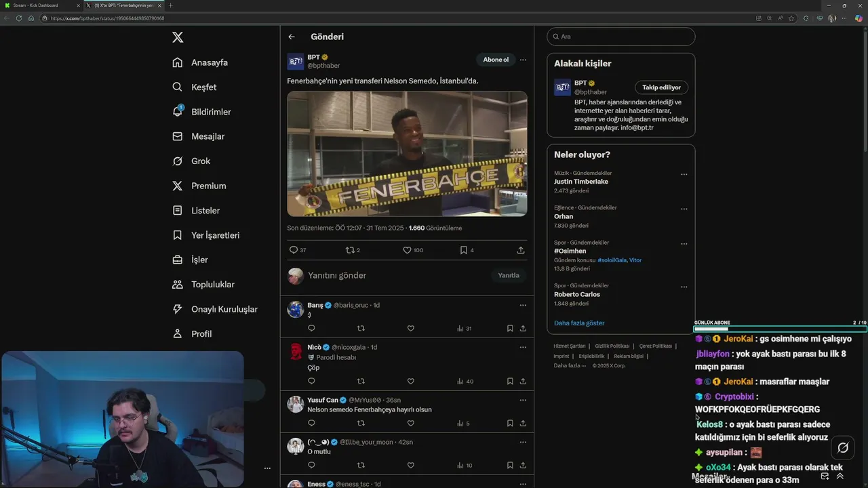Open more options on Barış's reply
Viewport: 868px width, 488px height.
click(523, 305)
